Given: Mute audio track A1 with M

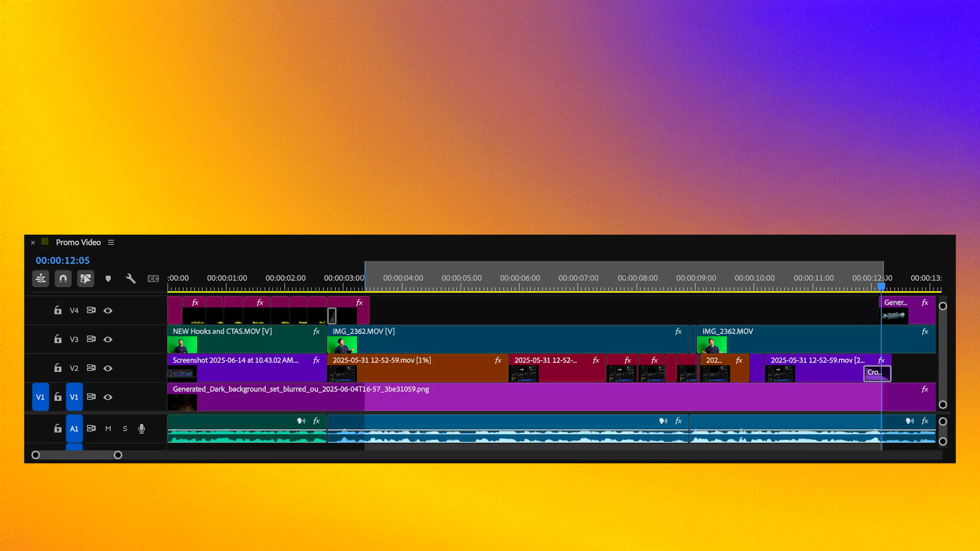Looking at the screenshot, I should click(x=108, y=429).
